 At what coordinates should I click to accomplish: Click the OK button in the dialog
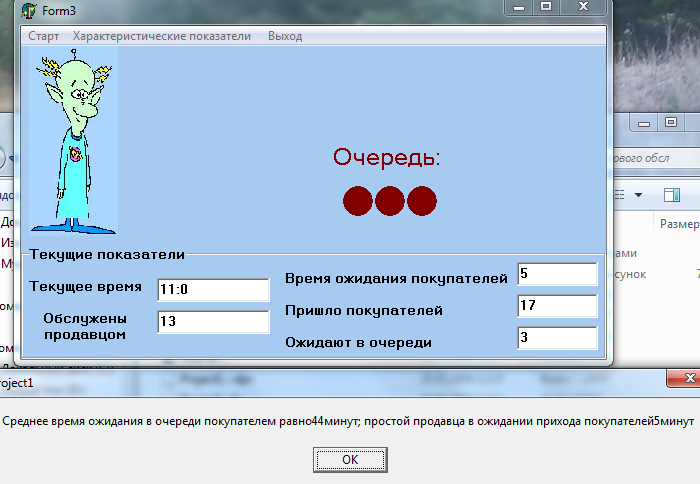point(350,459)
